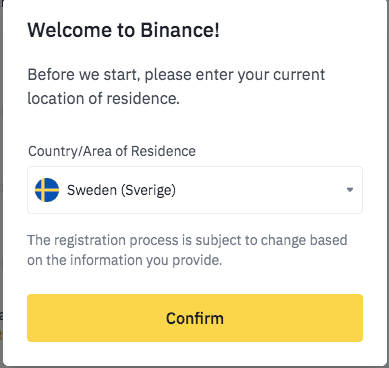389x368 pixels.
Task: Confirm the selected country of residence
Action: point(195,318)
